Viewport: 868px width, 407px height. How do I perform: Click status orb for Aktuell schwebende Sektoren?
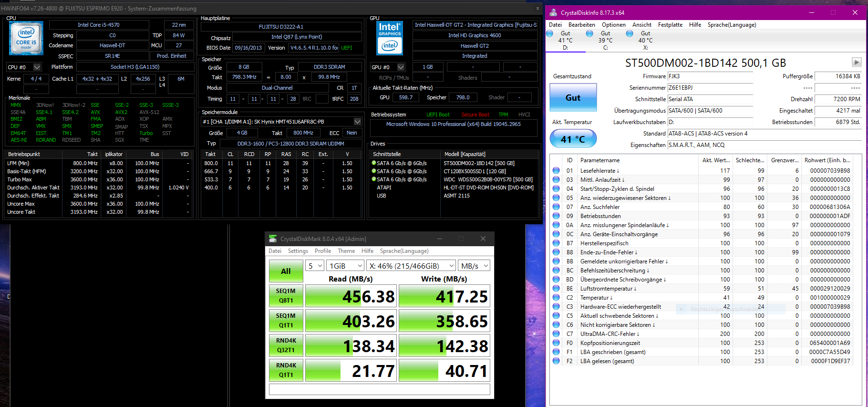click(556, 315)
